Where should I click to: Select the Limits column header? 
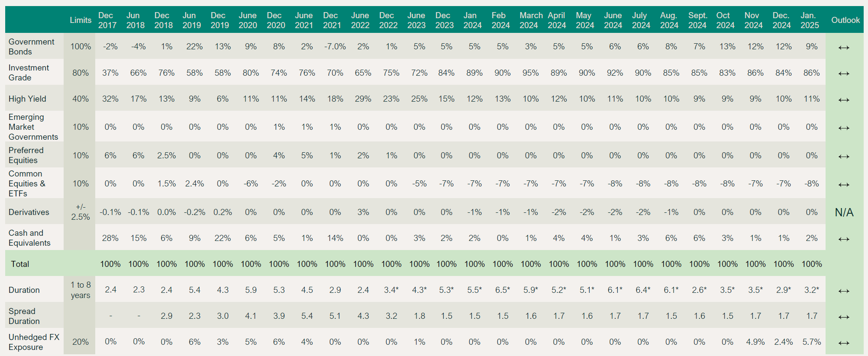pyautogui.click(x=81, y=20)
